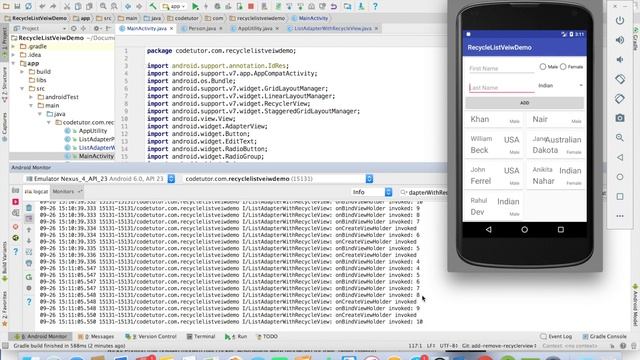The width and height of the screenshot is (640, 360).
Task: Open the Indian nationality spinner in emulator
Action: pos(560,85)
